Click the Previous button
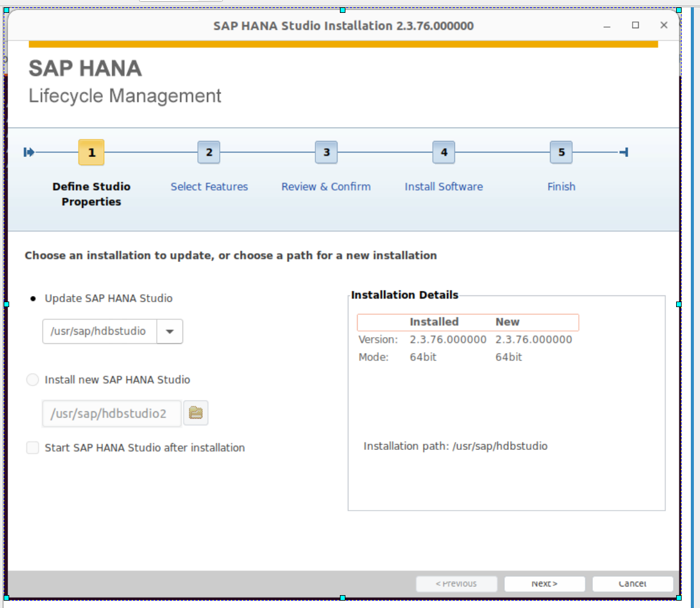Image resolution: width=700 pixels, height=608 pixels. [x=457, y=584]
